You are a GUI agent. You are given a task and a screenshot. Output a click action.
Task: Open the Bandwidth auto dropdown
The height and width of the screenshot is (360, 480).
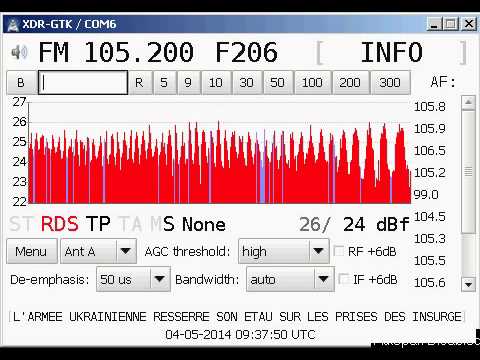tap(290, 279)
